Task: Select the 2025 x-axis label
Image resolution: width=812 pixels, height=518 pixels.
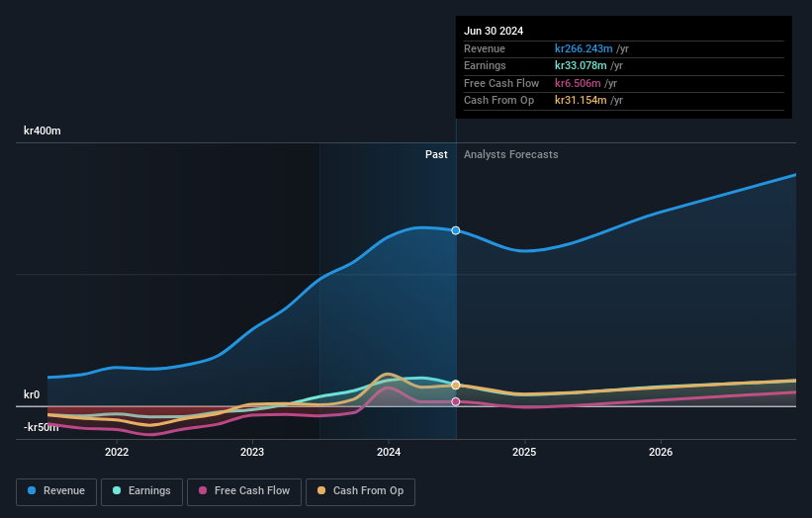Action: click(x=524, y=452)
